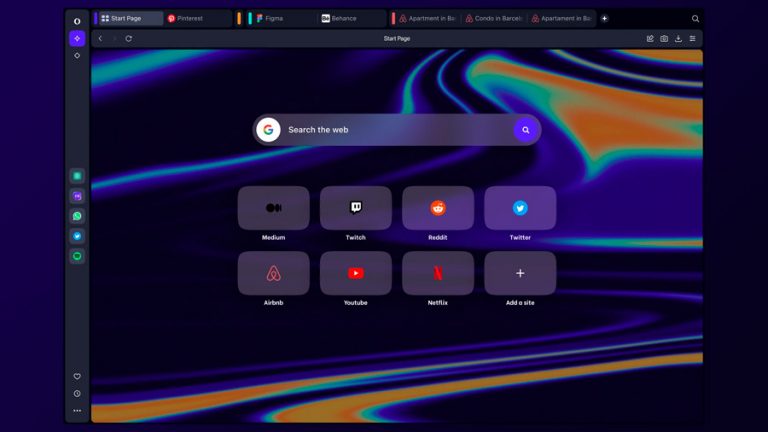Reload the page
The width and height of the screenshot is (768, 432).
coord(128,38)
